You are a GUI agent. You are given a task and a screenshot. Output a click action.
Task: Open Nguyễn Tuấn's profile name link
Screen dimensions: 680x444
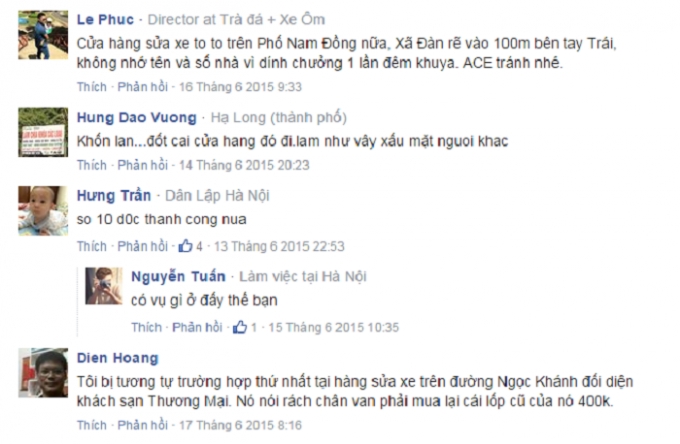178,276
